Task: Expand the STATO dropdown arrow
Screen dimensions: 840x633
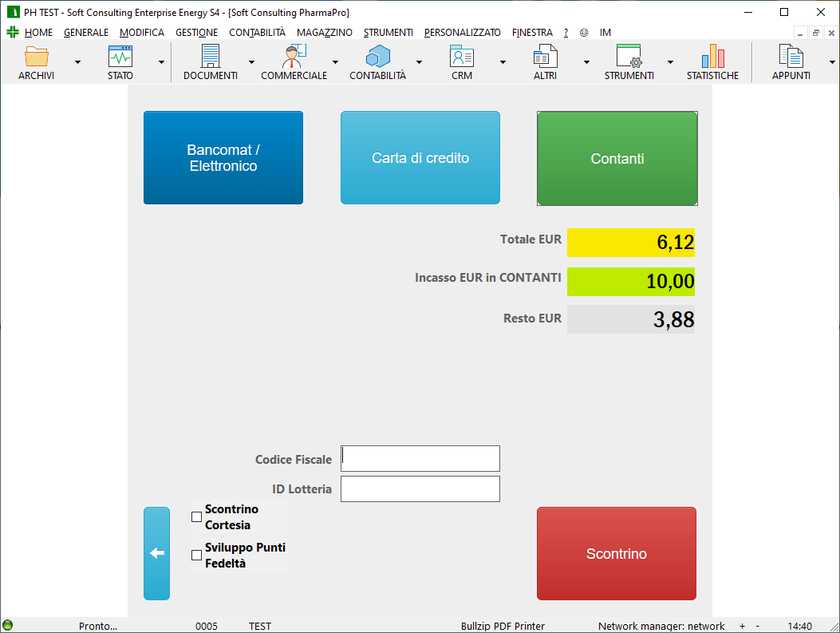Action: [x=161, y=62]
